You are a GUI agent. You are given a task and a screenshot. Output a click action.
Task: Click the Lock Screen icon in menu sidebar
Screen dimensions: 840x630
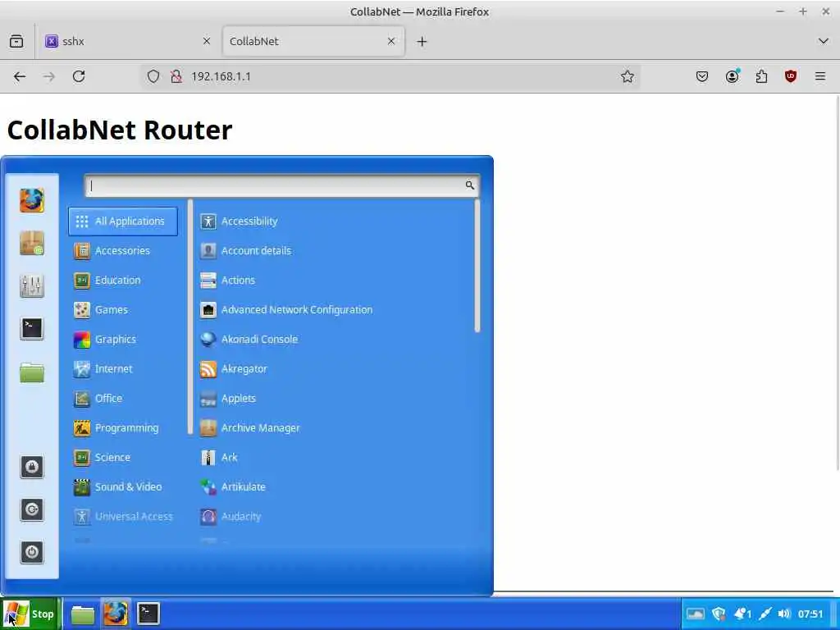pos(32,467)
